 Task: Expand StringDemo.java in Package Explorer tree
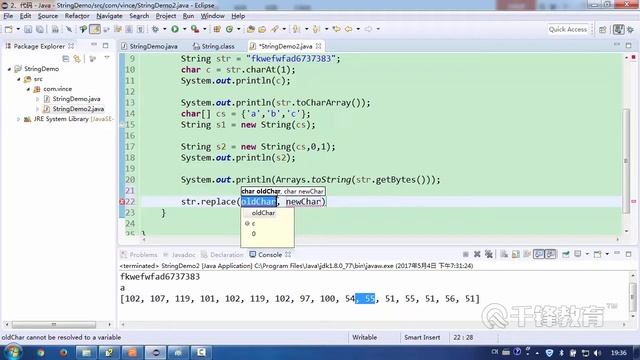38,99
